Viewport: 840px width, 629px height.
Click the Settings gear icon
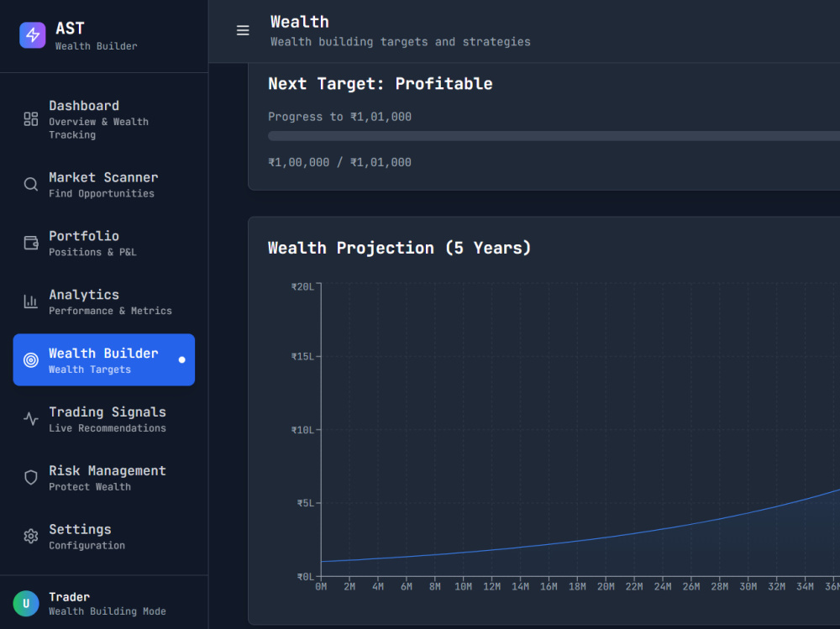coord(31,537)
